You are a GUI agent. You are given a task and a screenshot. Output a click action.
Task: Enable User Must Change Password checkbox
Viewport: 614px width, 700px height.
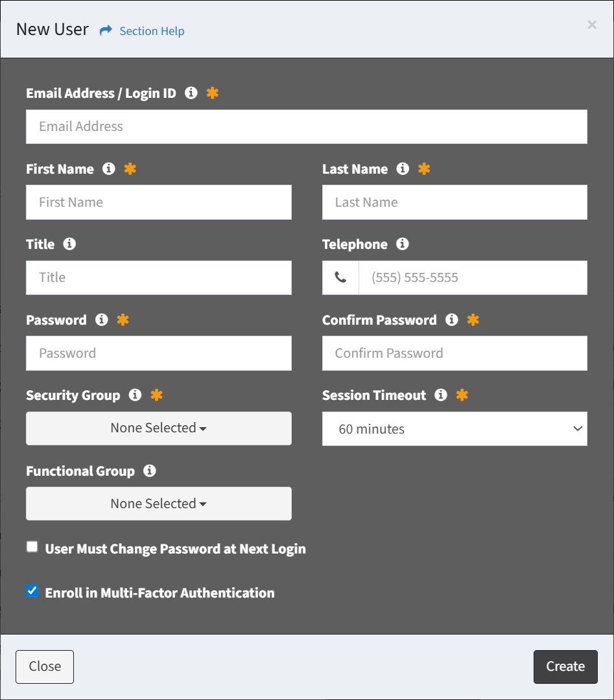click(32, 547)
